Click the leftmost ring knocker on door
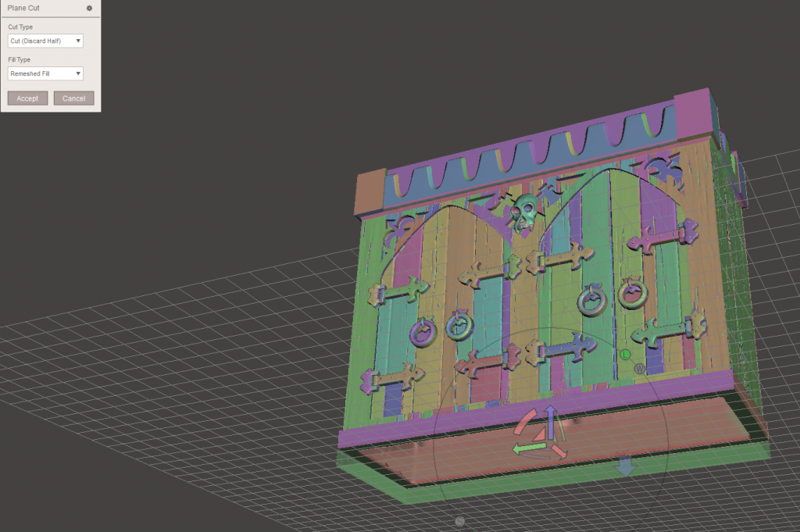This screenshot has height=532, width=800. pos(423,331)
